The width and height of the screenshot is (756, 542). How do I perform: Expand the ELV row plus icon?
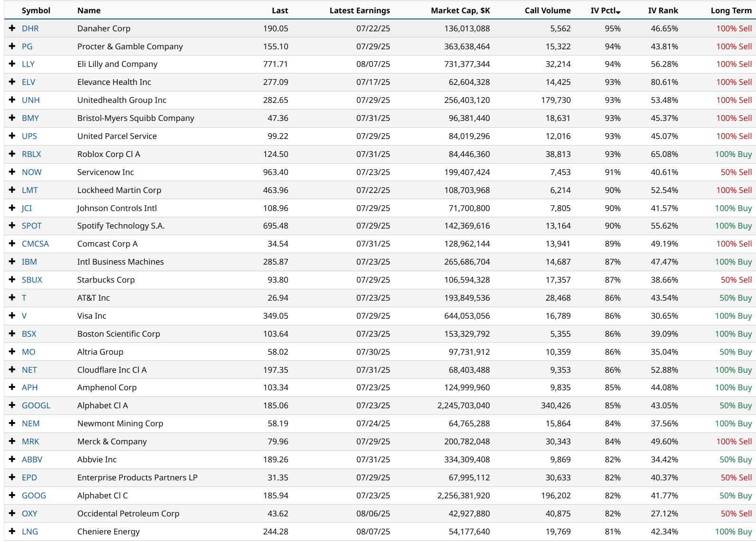12,82
